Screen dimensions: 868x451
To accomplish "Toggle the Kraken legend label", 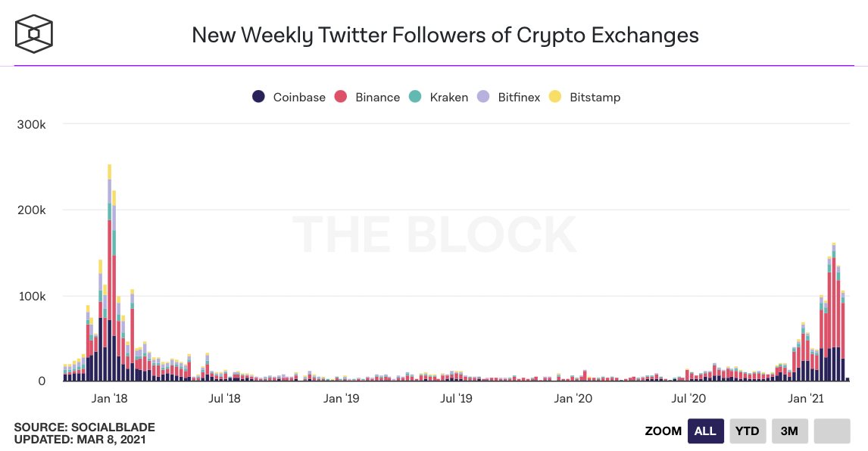I will (448, 97).
